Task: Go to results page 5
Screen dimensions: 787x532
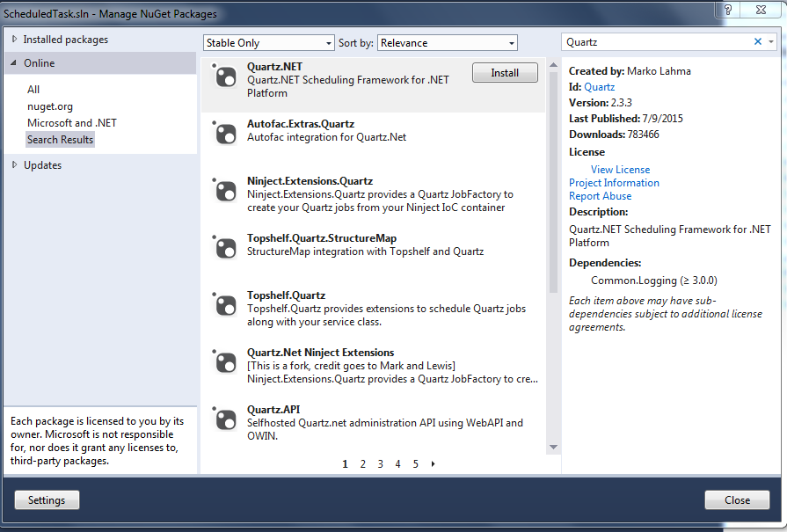Action: tap(416, 464)
